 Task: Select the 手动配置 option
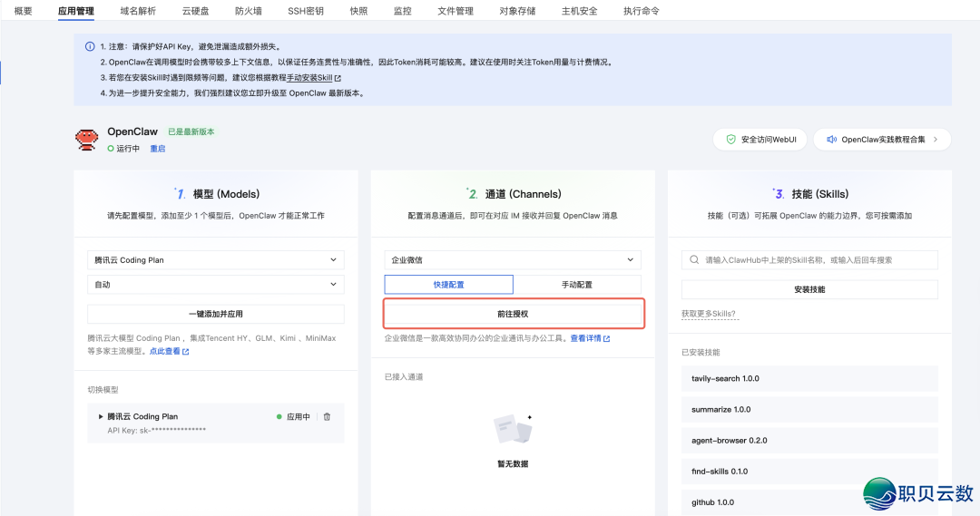(x=577, y=284)
